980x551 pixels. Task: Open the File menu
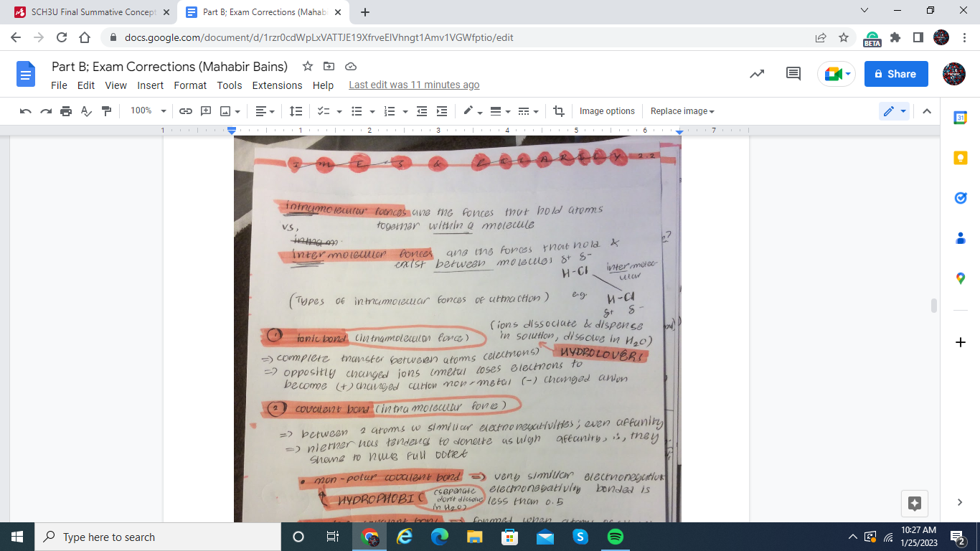60,85
